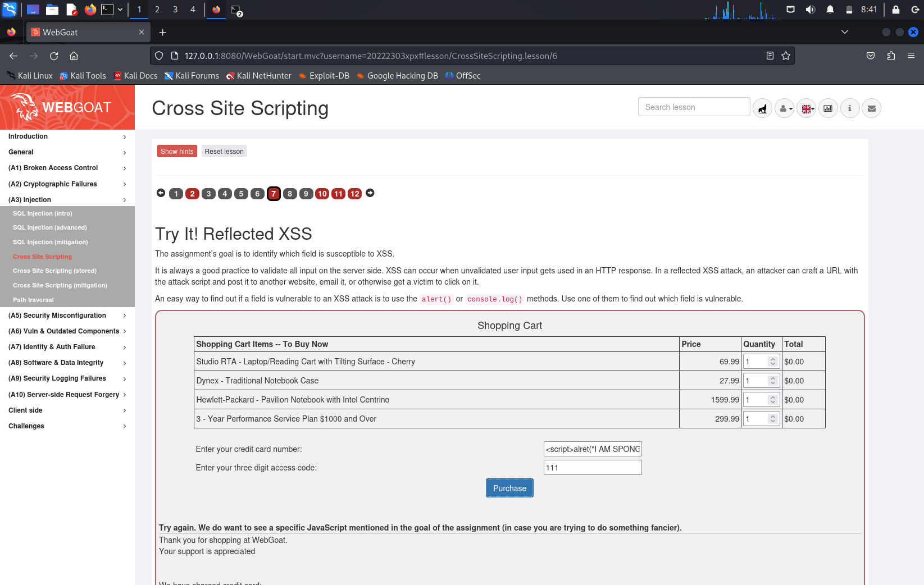Open SQL Injection (intro) lesson

(43, 213)
